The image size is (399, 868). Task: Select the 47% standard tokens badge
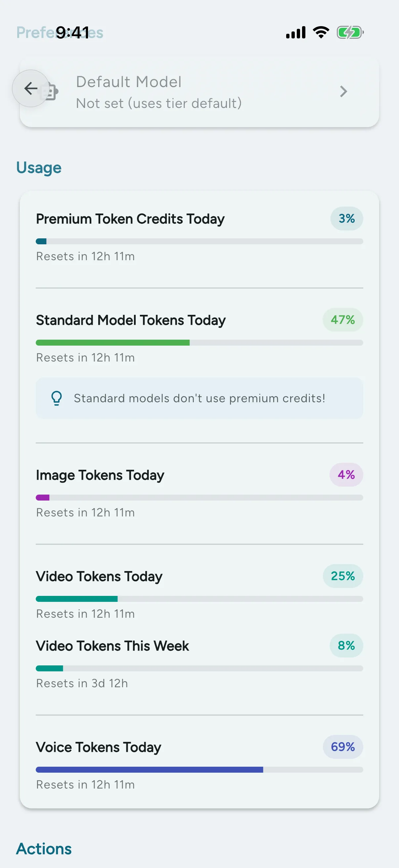pyautogui.click(x=343, y=320)
